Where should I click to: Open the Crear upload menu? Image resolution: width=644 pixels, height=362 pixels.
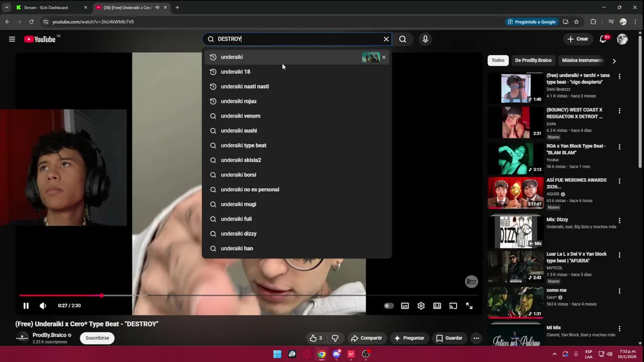578,39
